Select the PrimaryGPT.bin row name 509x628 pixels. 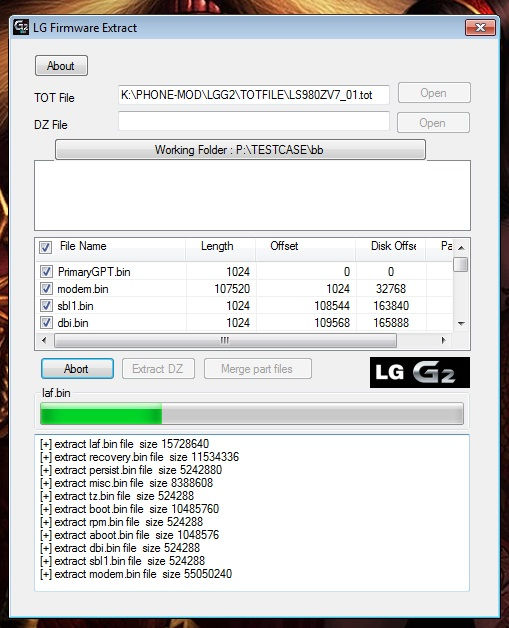pyautogui.click(x=94, y=272)
